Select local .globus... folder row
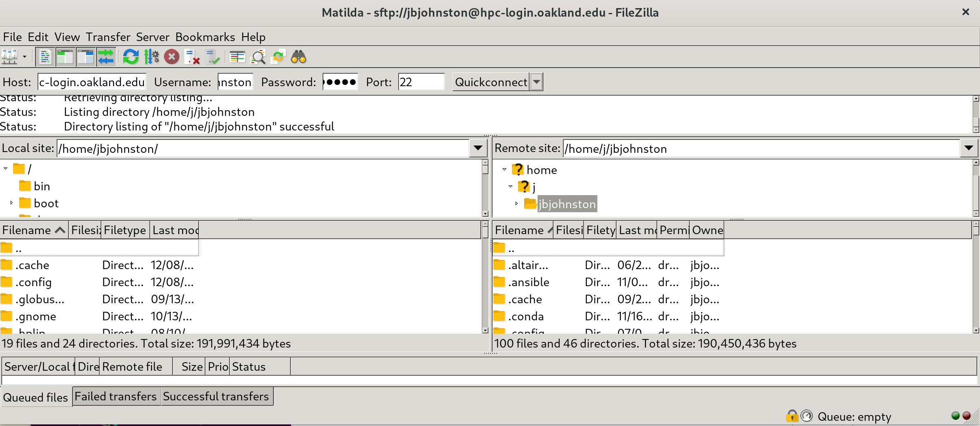This screenshot has height=426, width=980. coord(99,299)
